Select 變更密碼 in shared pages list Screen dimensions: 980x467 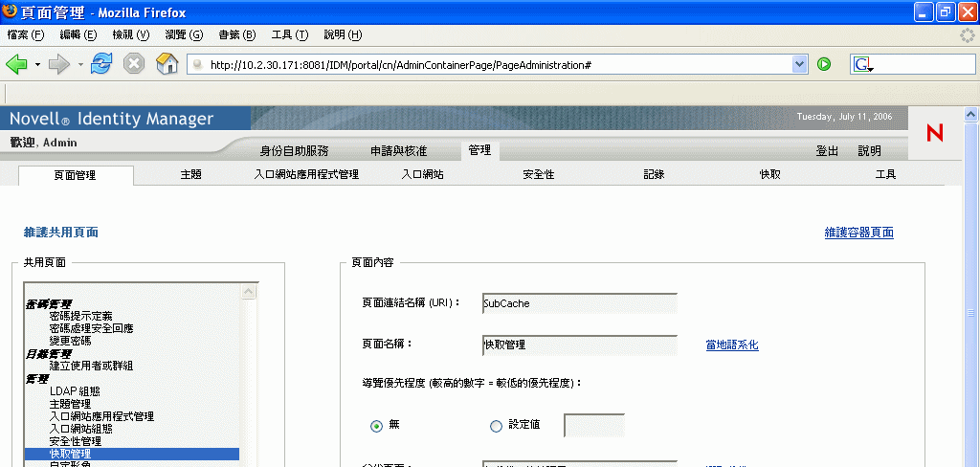tap(70, 341)
